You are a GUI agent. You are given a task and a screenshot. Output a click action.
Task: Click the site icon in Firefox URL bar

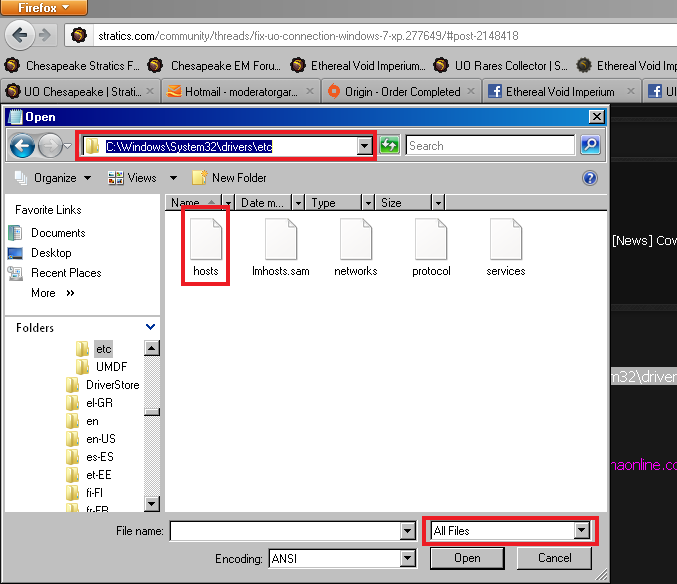click(x=79, y=35)
